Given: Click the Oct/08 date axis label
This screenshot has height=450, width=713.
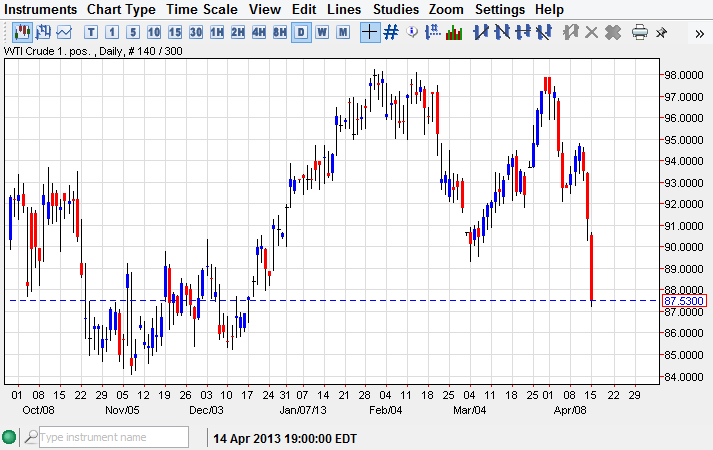Looking at the screenshot, I should pos(38,410).
